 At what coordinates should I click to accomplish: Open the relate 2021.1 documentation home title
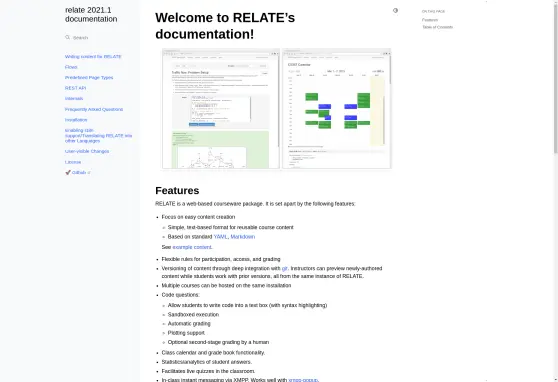coord(91,15)
